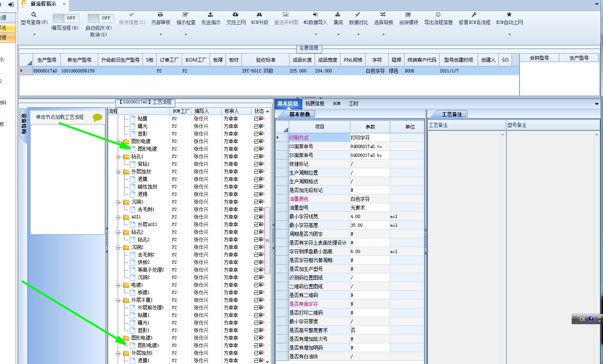The image size is (603, 364).
Task: Click process tree vertical scrollbar thumb
Action: [x=268, y=240]
